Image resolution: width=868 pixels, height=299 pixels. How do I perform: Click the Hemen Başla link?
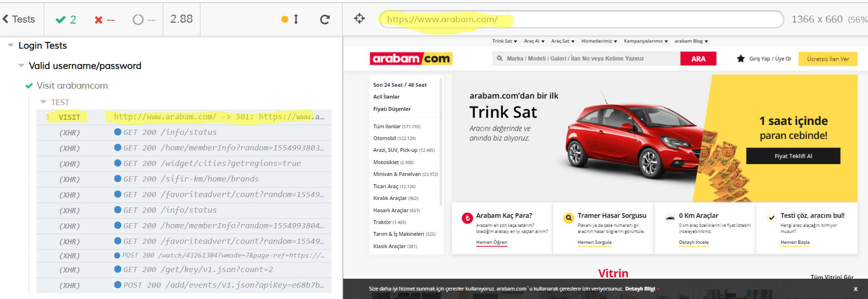[x=795, y=242]
